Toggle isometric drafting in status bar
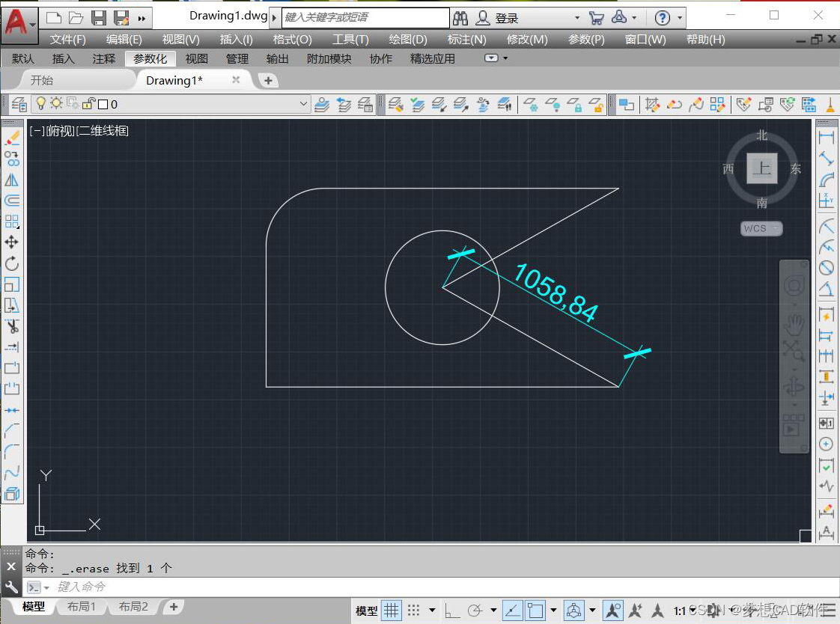Viewport: 840px width, 624px height. click(573, 611)
